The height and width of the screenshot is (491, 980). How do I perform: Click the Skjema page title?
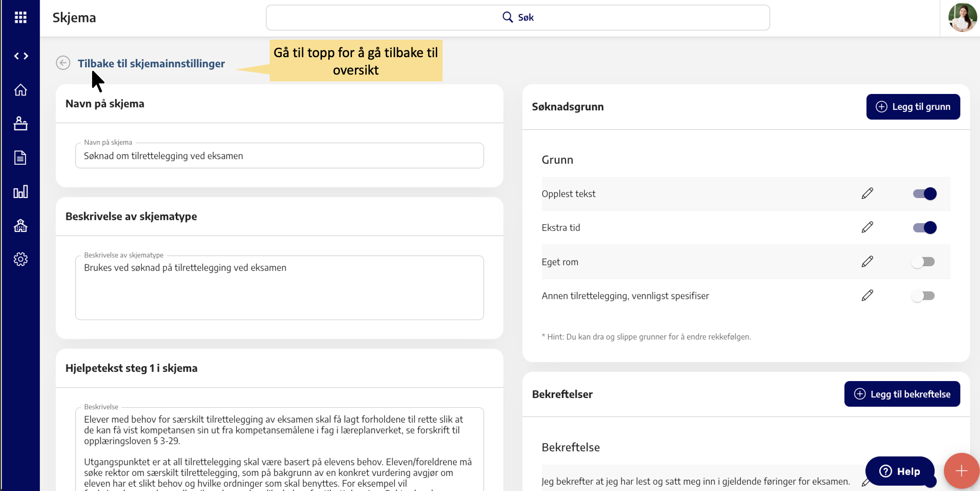tap(74, 17)
